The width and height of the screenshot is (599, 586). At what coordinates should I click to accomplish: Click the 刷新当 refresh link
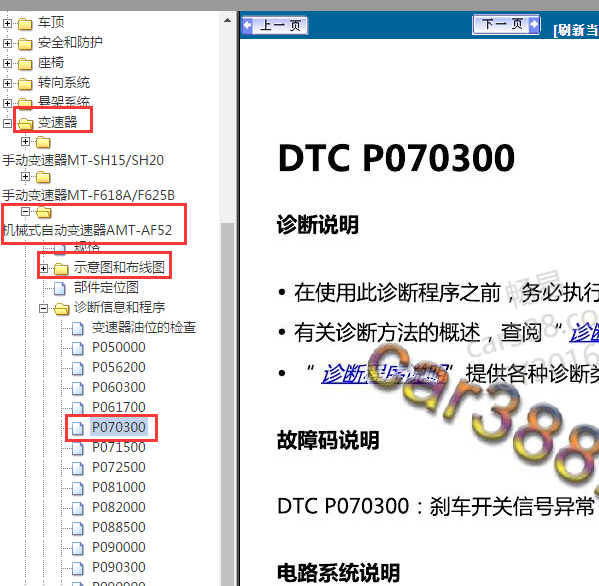pos(575,30)
